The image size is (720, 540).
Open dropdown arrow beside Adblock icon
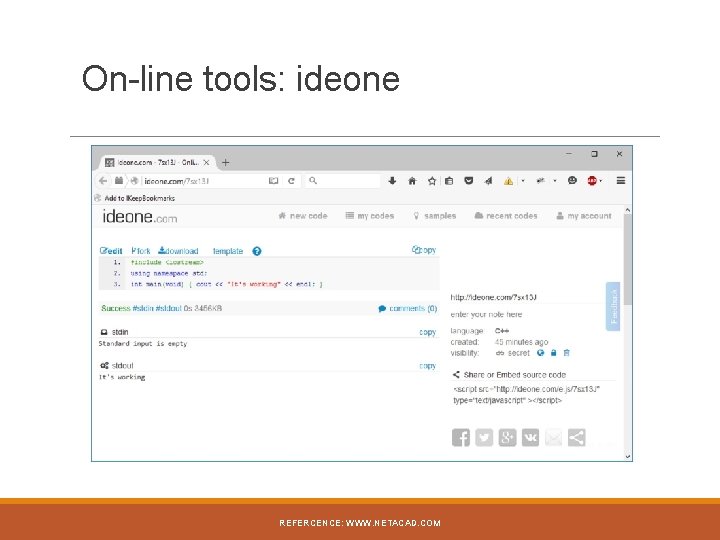pyautogui.click(x=601, y=181)
